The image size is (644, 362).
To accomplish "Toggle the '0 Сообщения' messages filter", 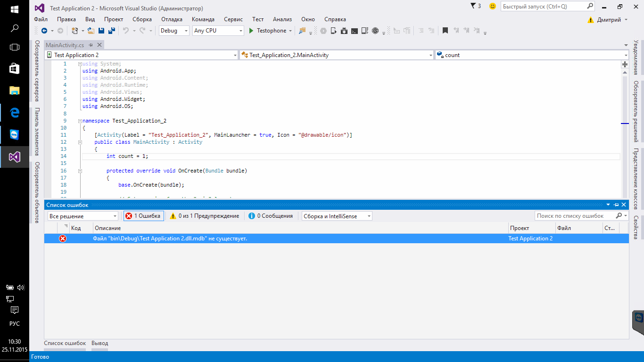I will [270, 216].
